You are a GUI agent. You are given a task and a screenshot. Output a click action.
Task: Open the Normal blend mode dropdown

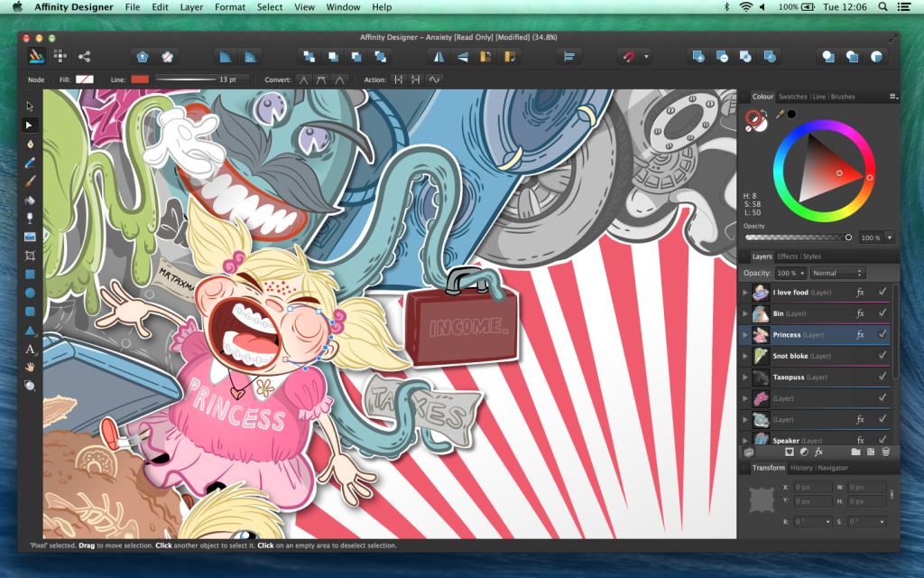coord(837,273)
